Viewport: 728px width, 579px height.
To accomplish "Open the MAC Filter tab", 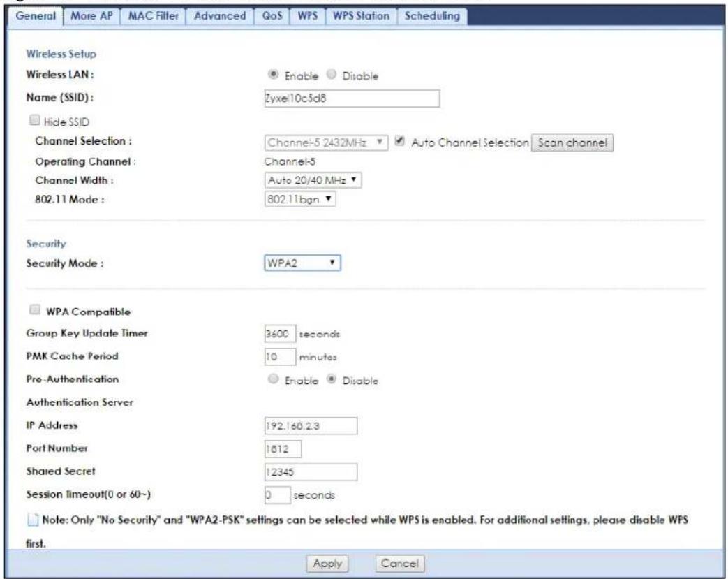I will (x=154, y=16).
